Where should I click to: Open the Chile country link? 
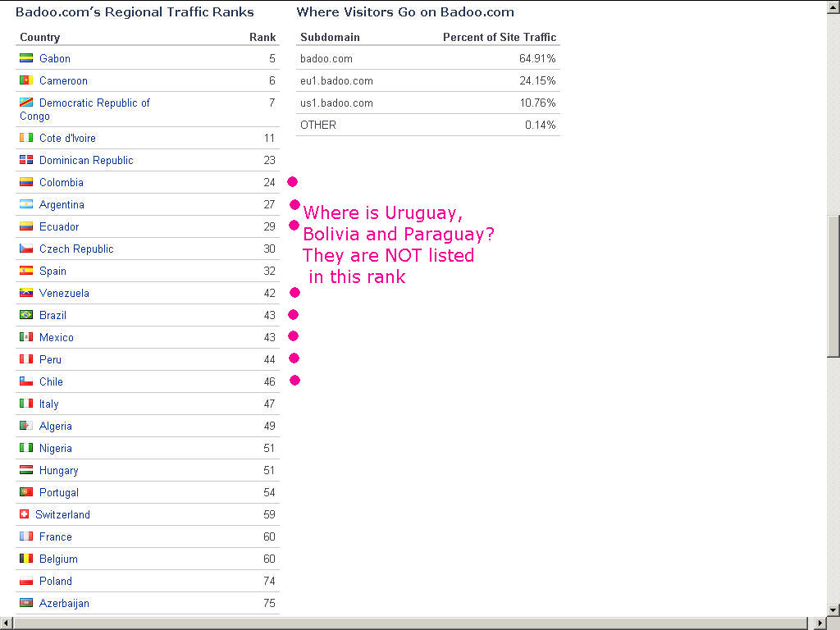[51, 382]
